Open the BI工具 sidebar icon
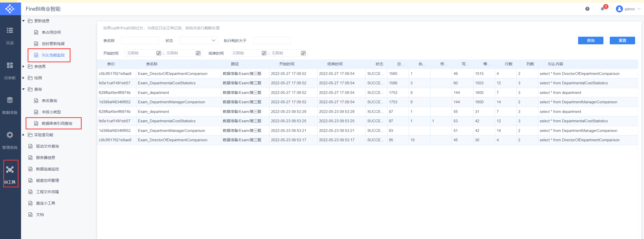 [x=10, y=170]
